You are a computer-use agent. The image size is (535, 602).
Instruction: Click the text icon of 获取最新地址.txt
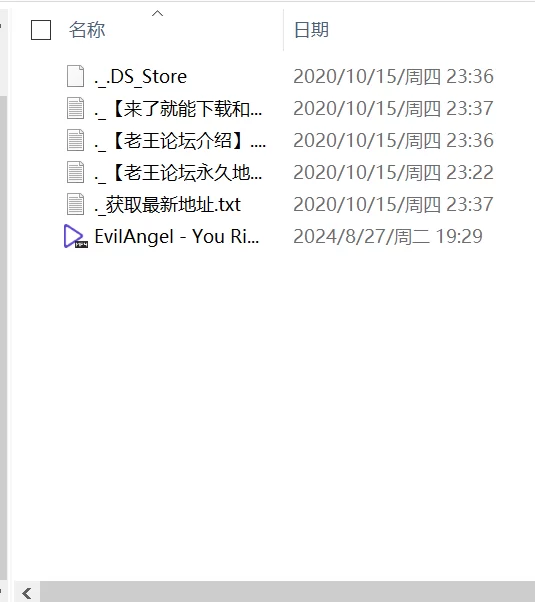[x=75, y=203]
